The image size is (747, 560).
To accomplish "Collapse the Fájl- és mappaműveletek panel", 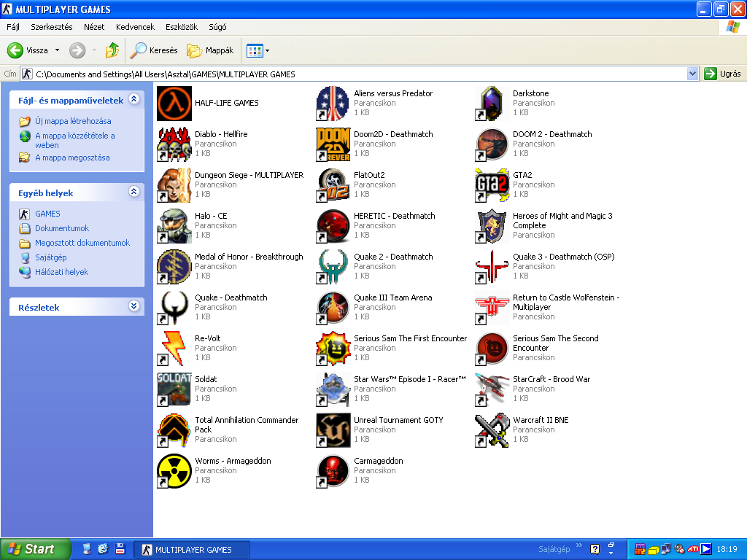I will 134,99.
